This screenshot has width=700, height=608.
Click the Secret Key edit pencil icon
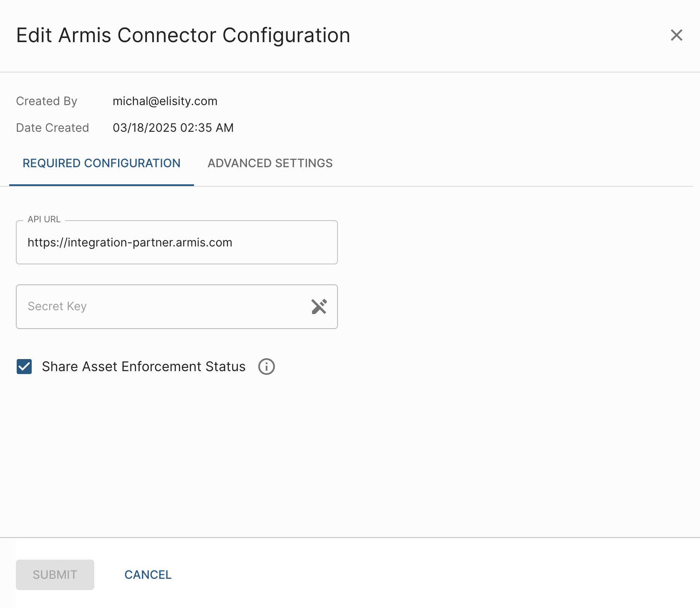(319, 307)
